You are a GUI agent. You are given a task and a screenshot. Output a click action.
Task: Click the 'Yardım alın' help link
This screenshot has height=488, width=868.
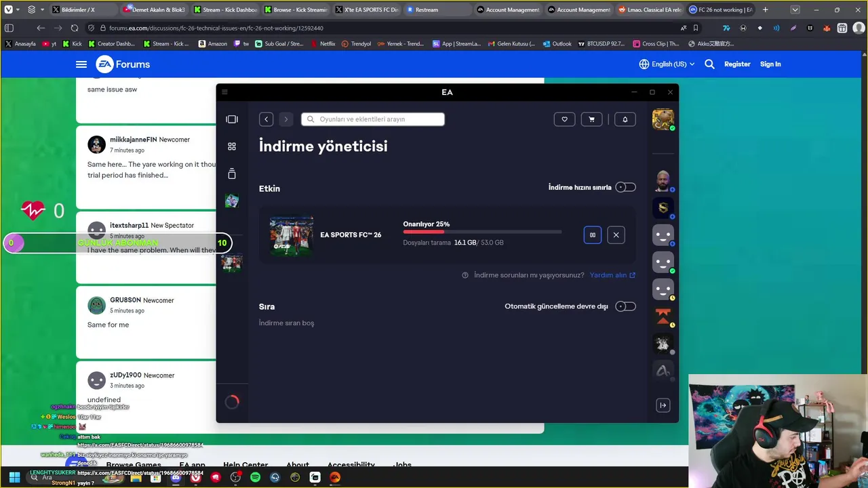tap(612, 275)
